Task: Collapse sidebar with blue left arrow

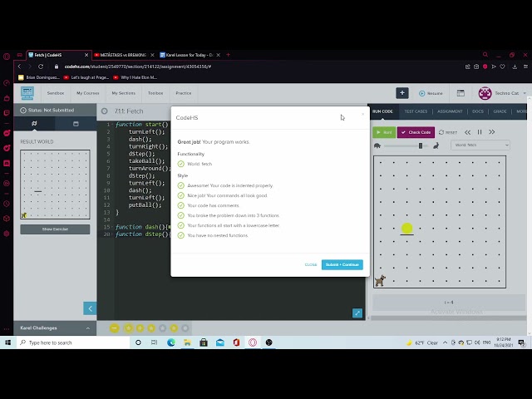Action: 90,308
